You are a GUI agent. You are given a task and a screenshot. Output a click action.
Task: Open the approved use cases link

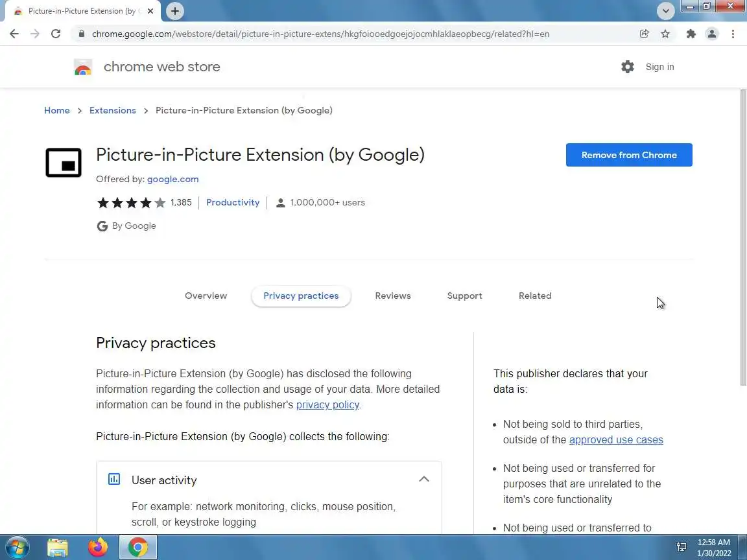pos(615,439)
